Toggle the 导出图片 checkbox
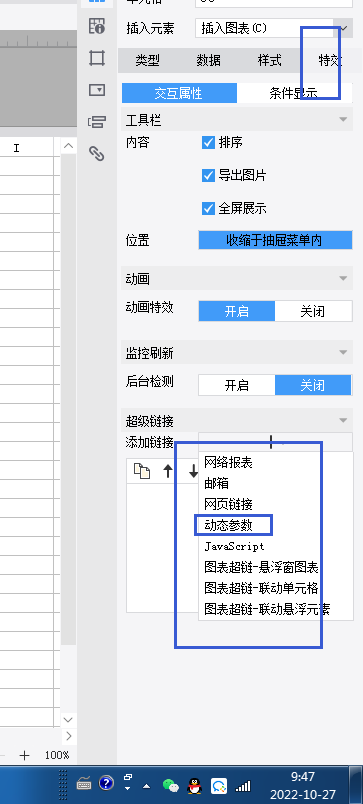The image size is (363, 804). (208, 176)
